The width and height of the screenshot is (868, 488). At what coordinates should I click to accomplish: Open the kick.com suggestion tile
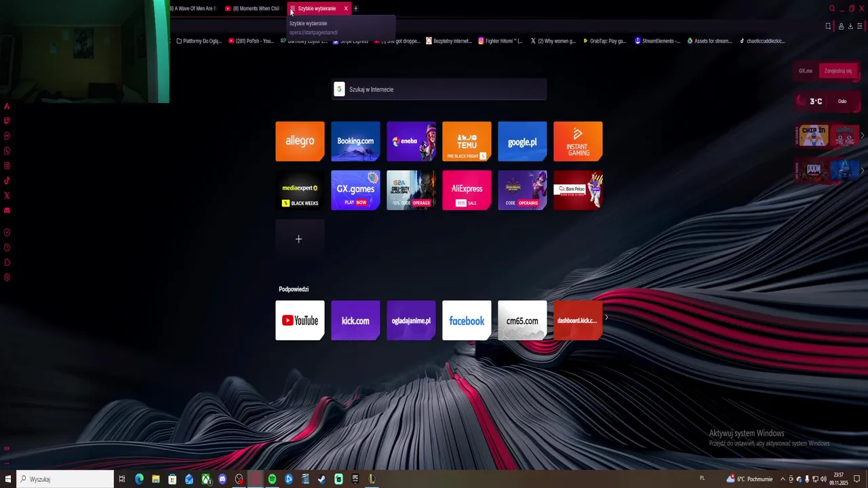355,320
